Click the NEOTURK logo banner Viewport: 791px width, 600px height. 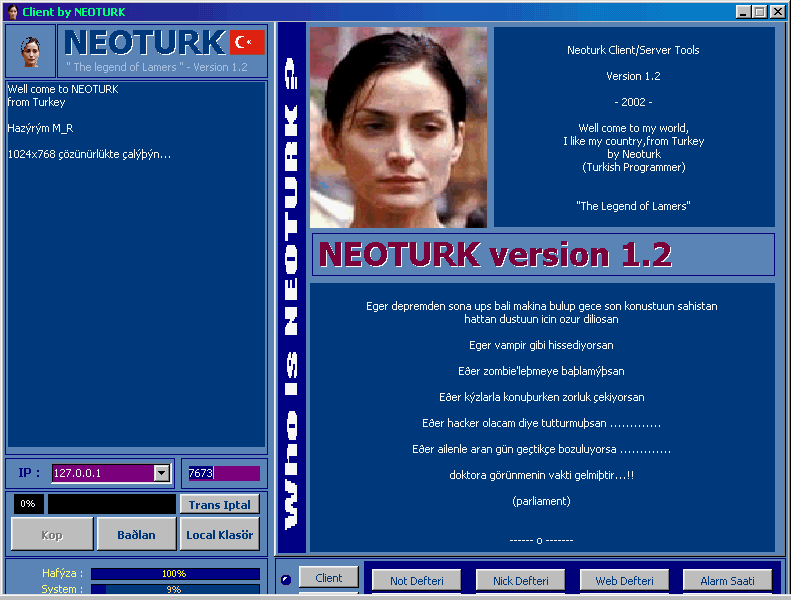[x=145, y=43]
